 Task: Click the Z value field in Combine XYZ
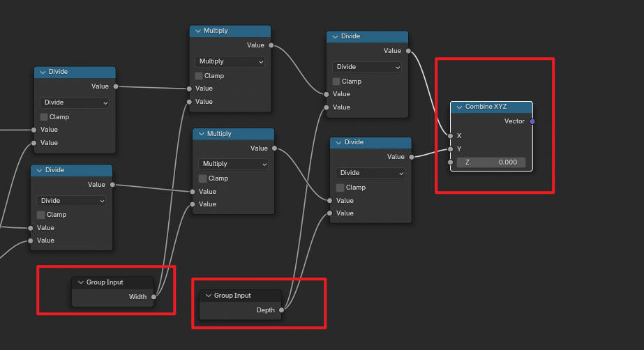[x=491, y=162]
